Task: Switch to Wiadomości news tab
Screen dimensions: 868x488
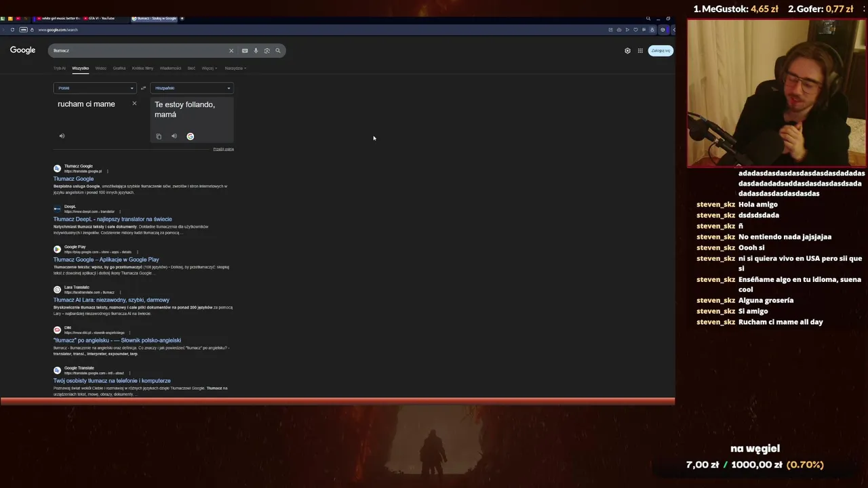Action: point(170,68)
